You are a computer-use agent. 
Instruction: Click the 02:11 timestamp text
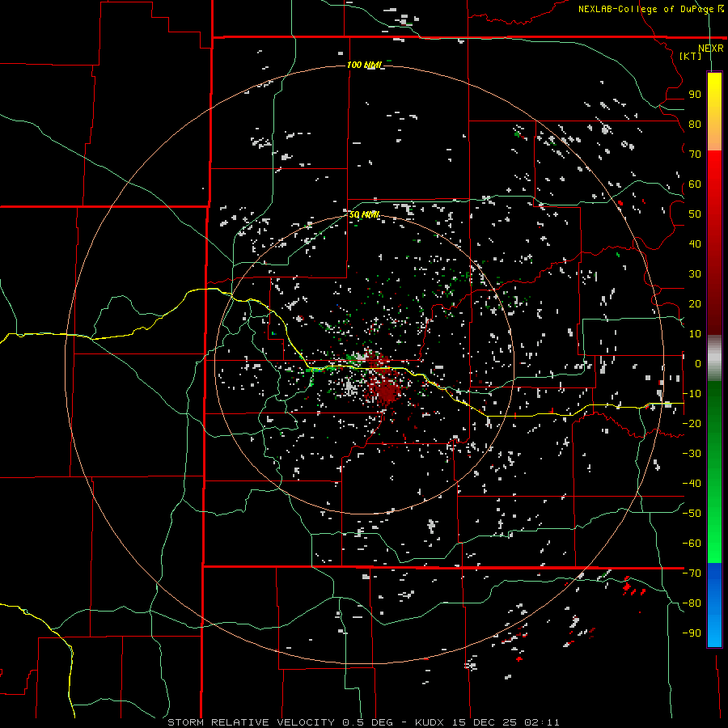click(x=542, y=722)
